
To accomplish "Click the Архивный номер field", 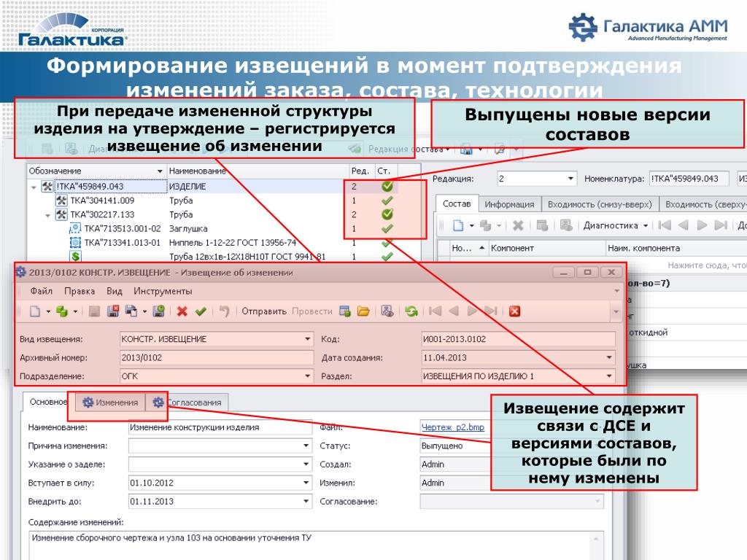I will click(x=217, y=357).
